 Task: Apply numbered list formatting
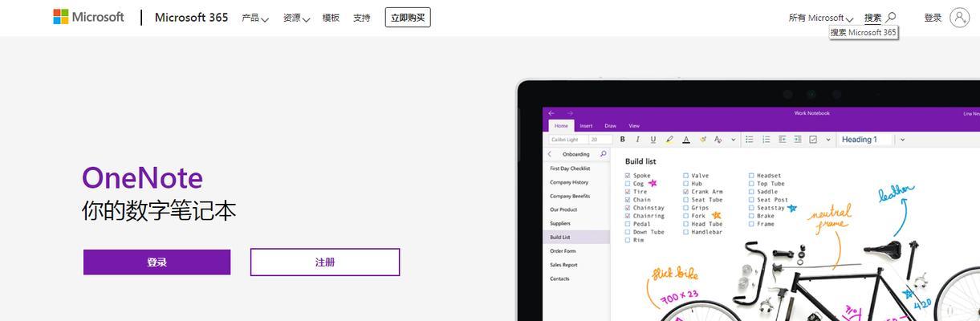[767, 140]
